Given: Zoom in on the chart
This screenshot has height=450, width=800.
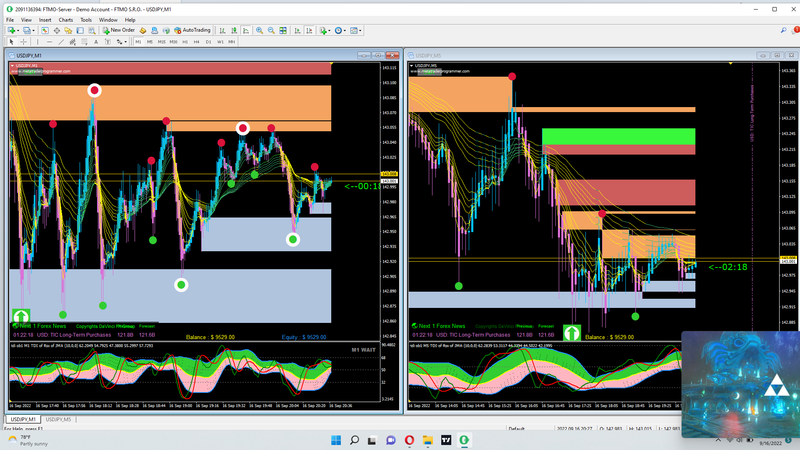Looking at the screenshot, I should (259, 31).
